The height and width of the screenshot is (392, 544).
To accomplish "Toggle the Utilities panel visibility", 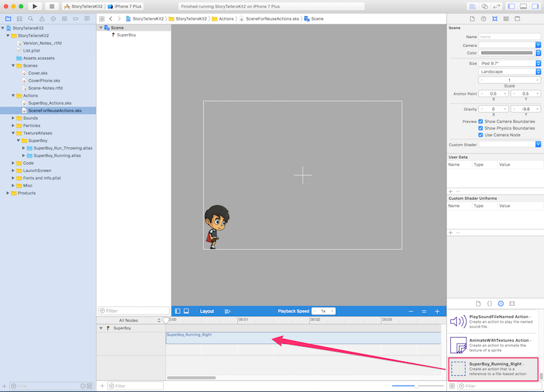I will point(535,6).
